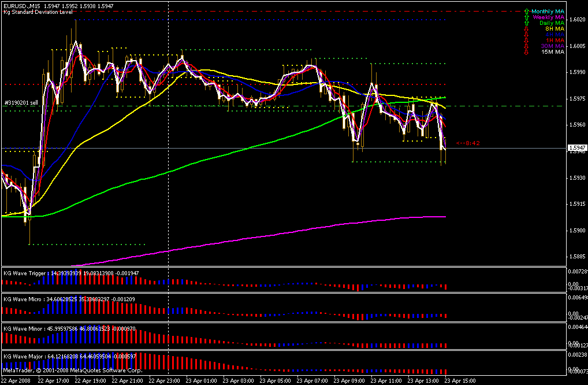Click the 1.5915 price axis label
The width and height of the screenshot is (588, 385).
click(577, 204)
